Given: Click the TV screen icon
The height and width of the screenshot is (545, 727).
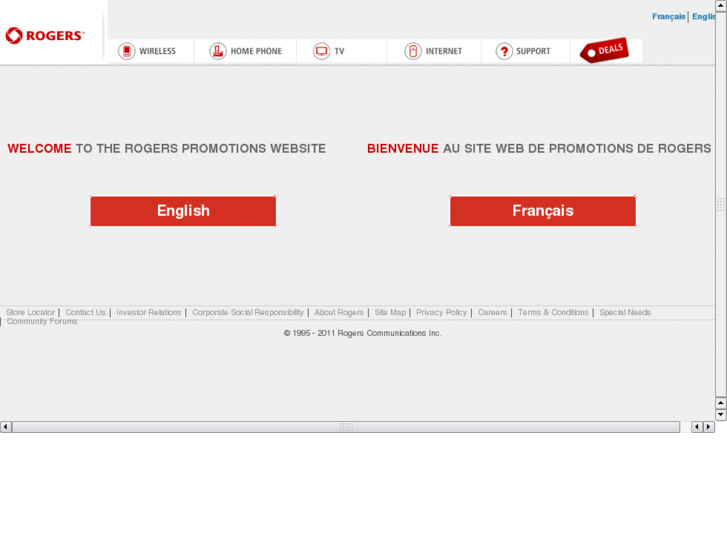Looking at the screenshot, I should click(321, 51).
